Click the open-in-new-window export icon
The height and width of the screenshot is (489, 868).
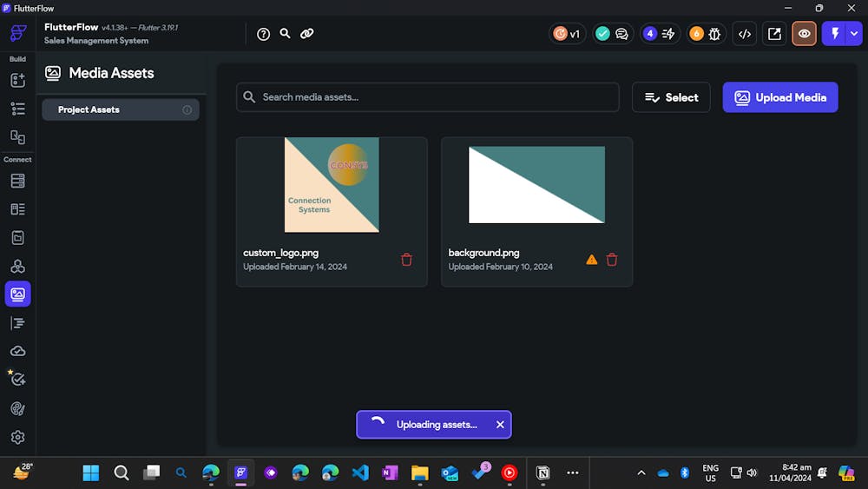tap(774, 34)
